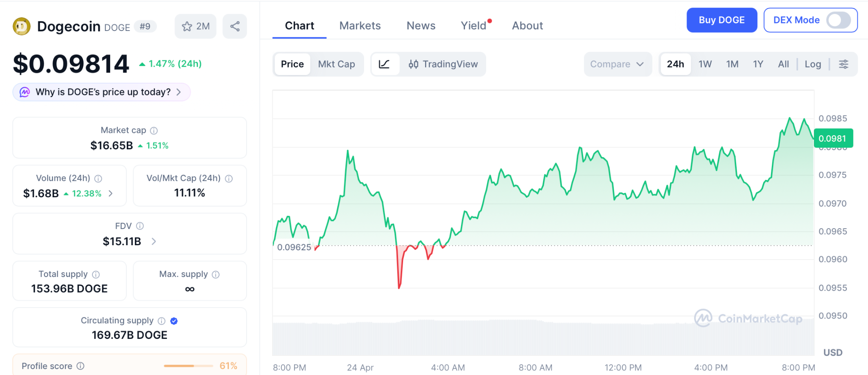This screenshot has height=375, width=868.
Task: Open the Compare dropdown
Action: [617, 64]
